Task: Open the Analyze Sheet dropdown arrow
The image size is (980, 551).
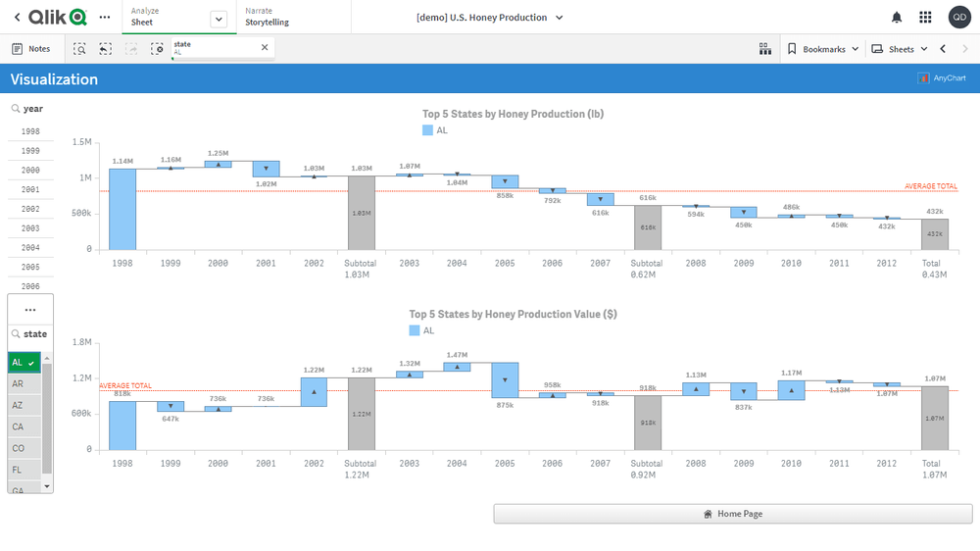Action: [x=219, y=19]
